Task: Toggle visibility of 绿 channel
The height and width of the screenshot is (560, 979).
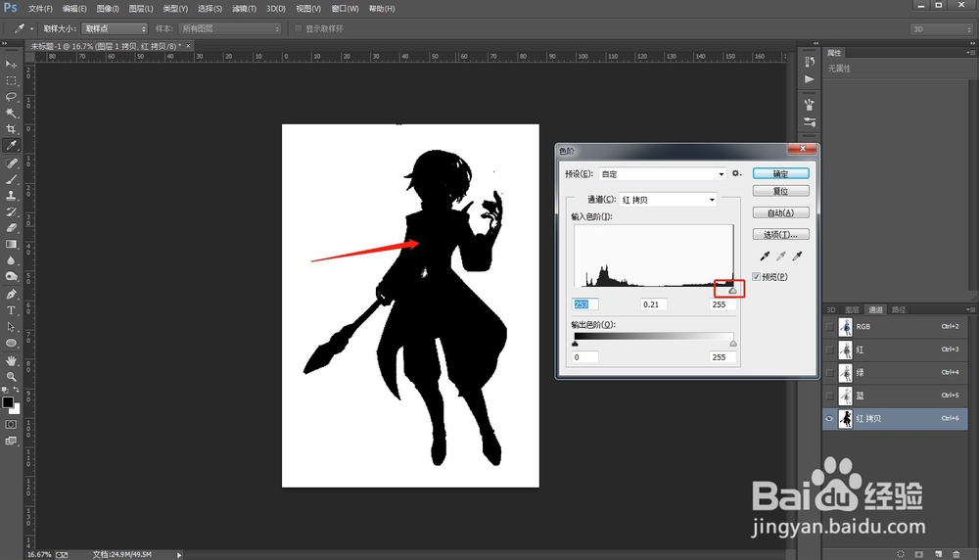Action: tap(829, 373)
